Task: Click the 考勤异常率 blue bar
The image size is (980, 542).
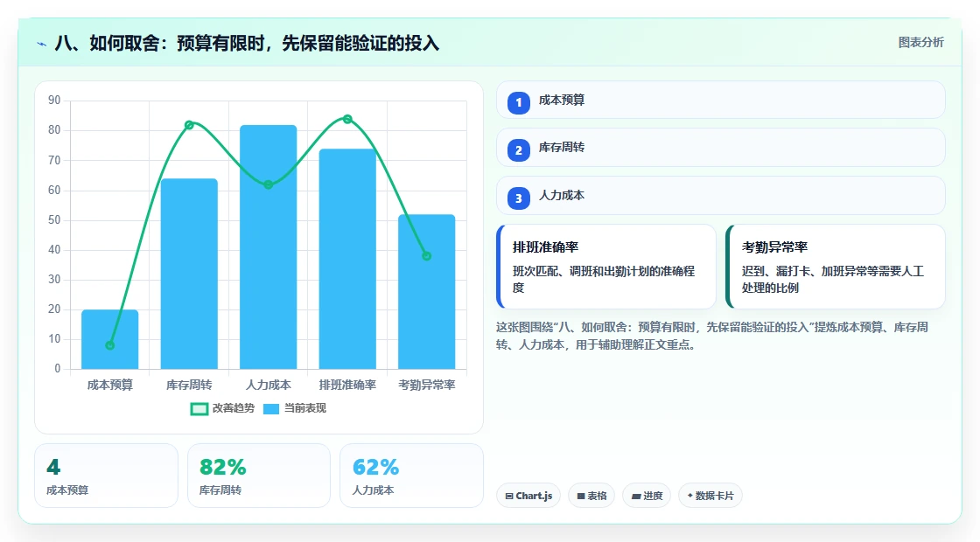Action: [427, 292]
